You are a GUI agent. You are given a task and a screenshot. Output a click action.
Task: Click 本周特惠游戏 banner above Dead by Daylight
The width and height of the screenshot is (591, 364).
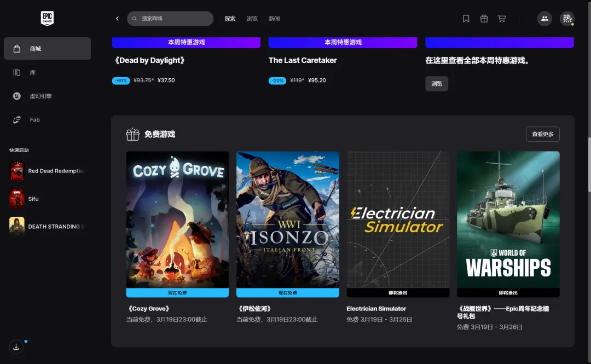[186, 42]
